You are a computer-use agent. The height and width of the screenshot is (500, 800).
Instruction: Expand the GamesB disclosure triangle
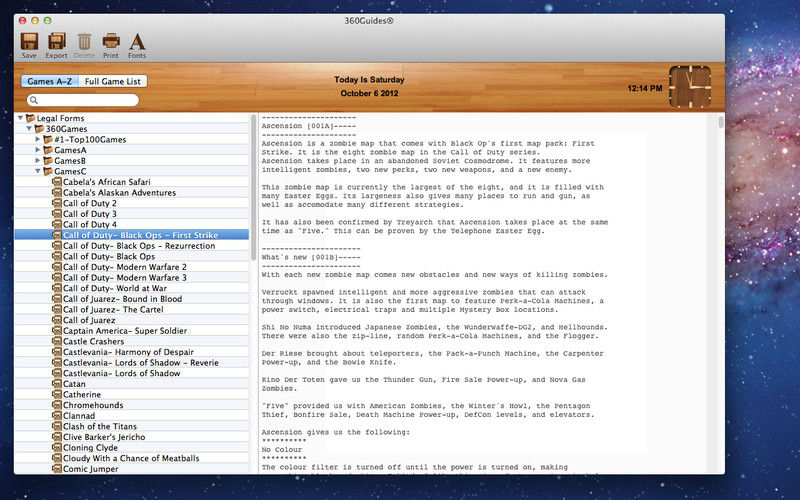tap(38, 161)
